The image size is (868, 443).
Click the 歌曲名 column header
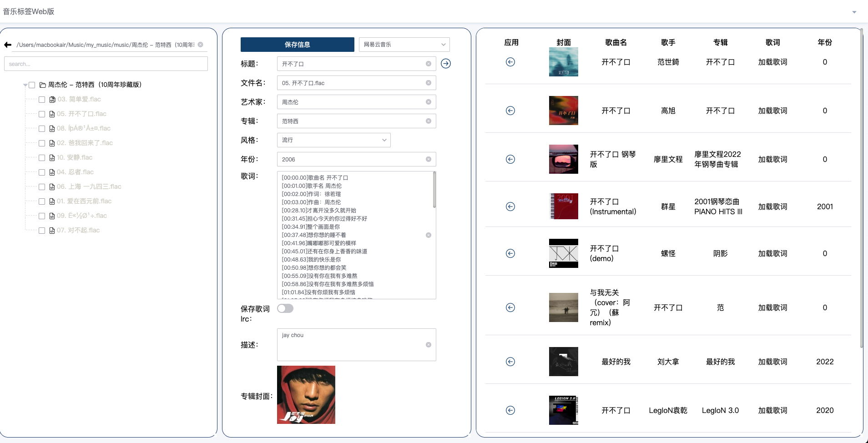click(x=616, y=42)
